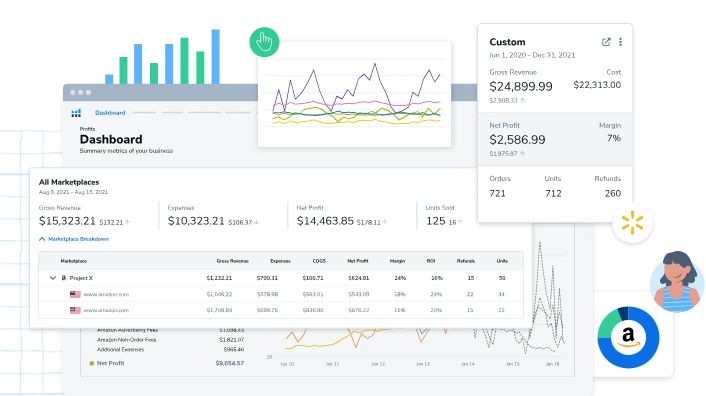Click the Gross Revenue column header
The image size is (706, 396).
tap(232, 261)
